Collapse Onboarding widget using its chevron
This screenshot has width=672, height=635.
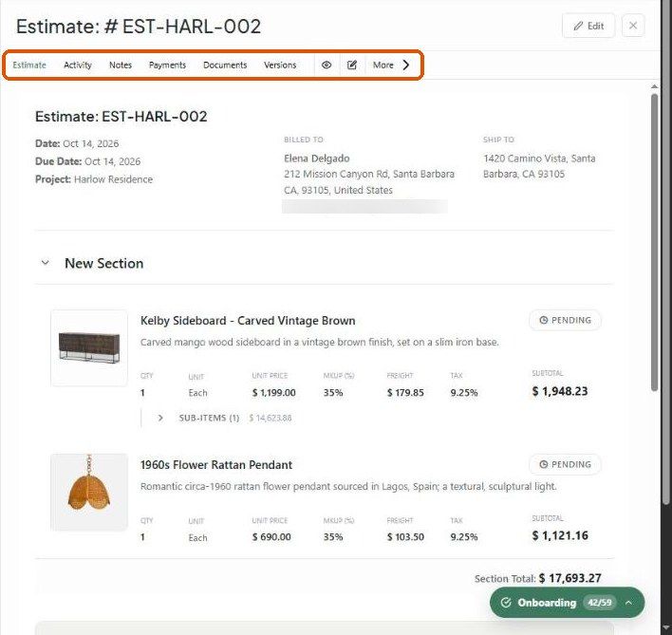pyautogui.click(x=628, y=603)
